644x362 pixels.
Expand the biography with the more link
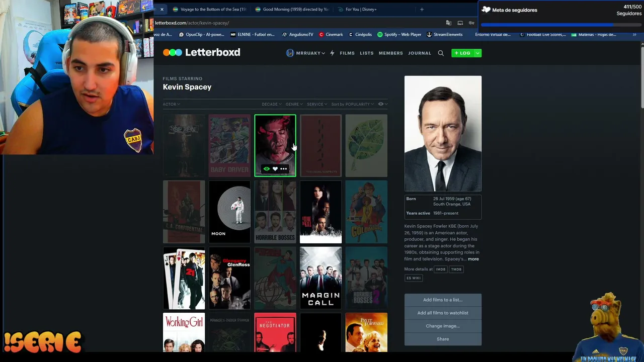[x=473, y=259]
